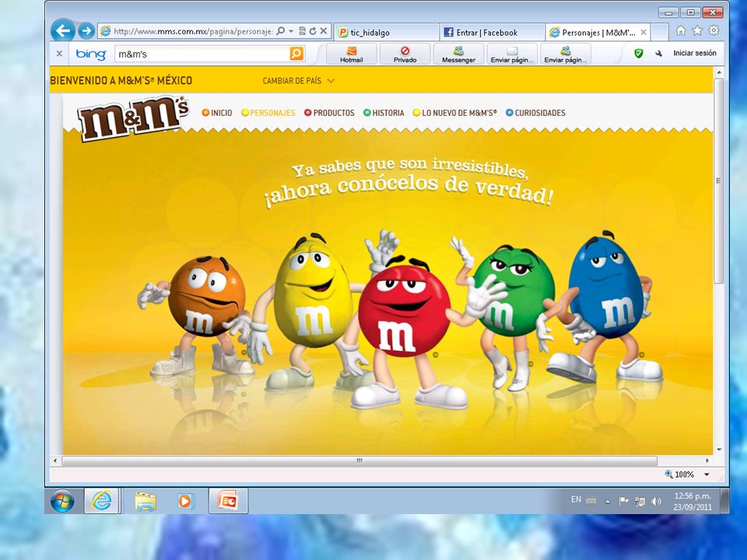Open the Bing toolbar wrench settings icon
The height and width of the screenshot is (560, 747).
click(x=659, y=54)
